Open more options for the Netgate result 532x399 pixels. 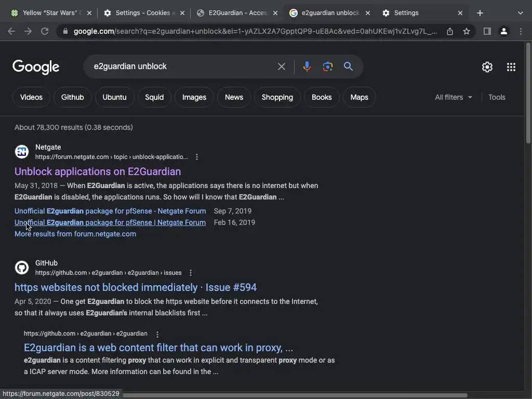(197, 157)
